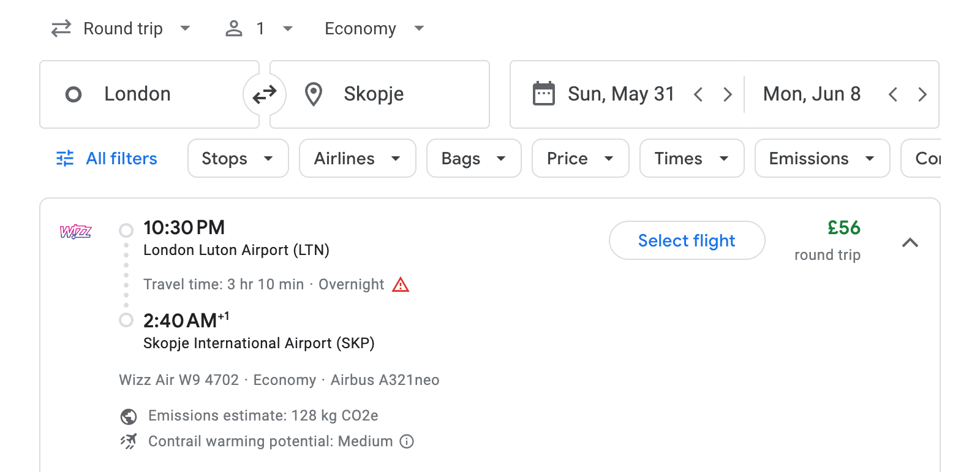The height and width of the screenshot is (472, 980).
Task: Open the Times filter chip
Action: point(691,158)
